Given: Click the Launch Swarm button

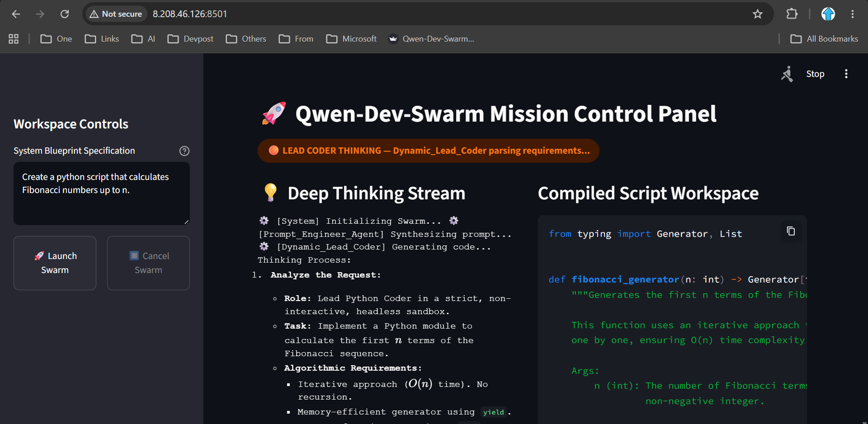Looking at the screenshot, I should point(55,263).
